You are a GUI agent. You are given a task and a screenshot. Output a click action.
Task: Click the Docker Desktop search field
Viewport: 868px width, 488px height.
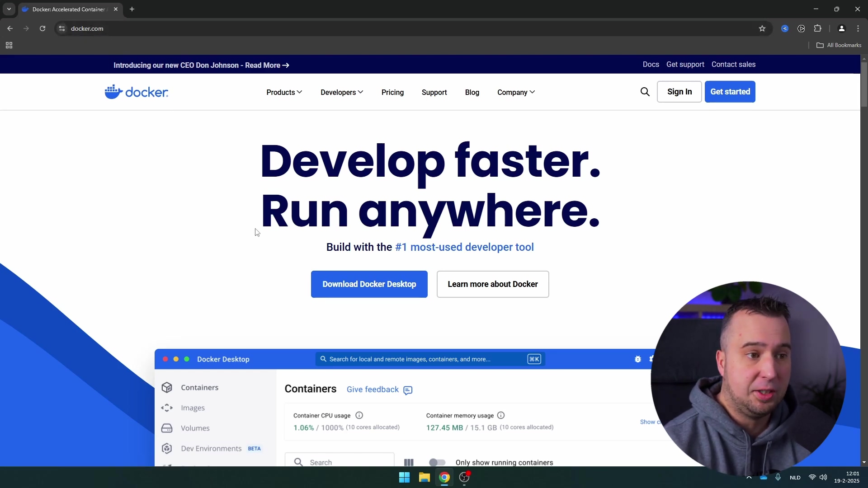pos(430,359)
